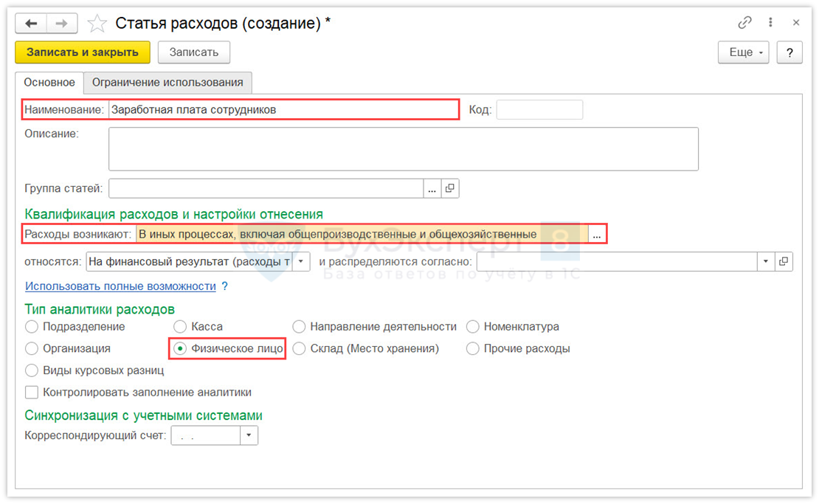819x504 pixels.
Task: Go back with the left arrow button
Action: (31, 24)
